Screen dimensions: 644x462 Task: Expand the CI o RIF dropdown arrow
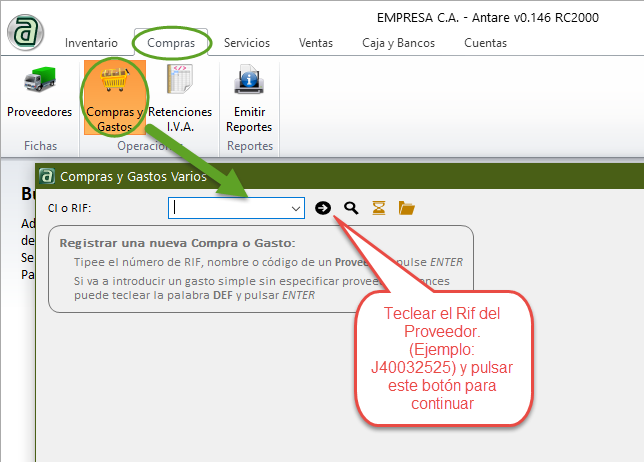295,208
